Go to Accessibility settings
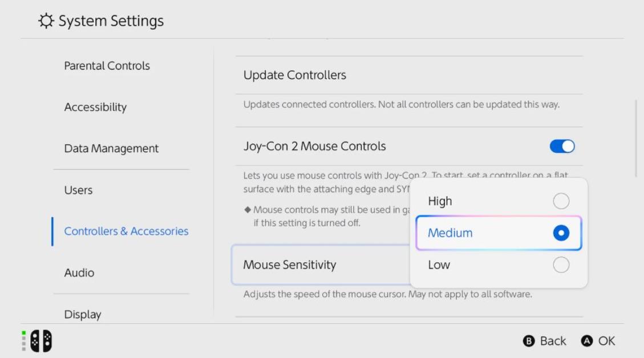This screenshot has width=644, height=358. coord(95,107)
